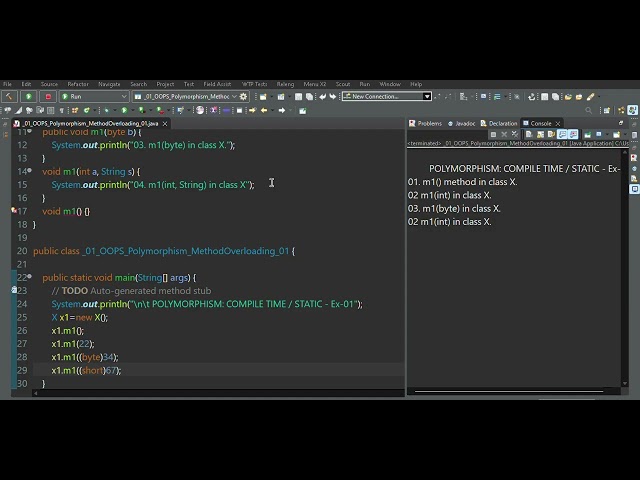Click code 'void m1() {}' on line 17
Screen dimensions: 640x480
coord(66,211)
